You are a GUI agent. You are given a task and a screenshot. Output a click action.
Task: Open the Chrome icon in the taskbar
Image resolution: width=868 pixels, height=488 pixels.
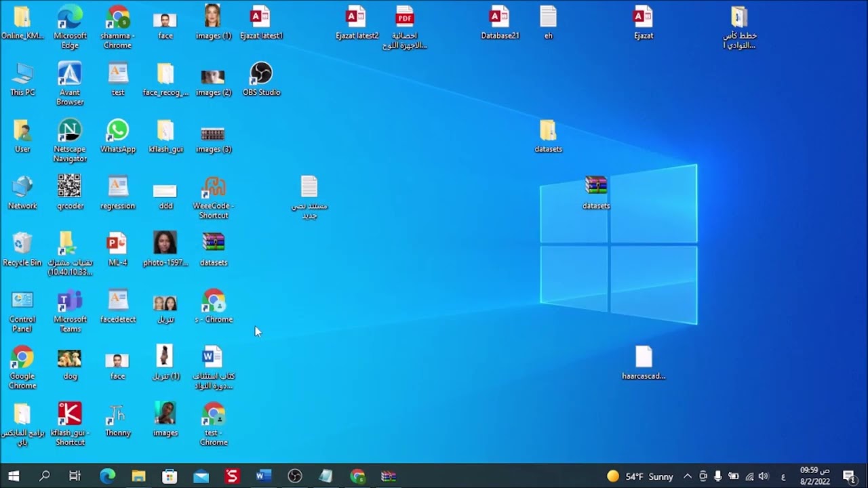(357, 476)
